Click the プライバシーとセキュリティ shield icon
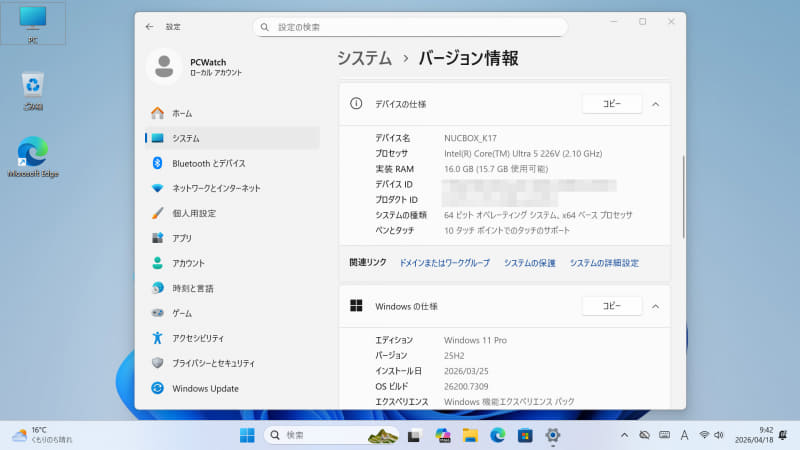Image resolution: width=800 pixels, height=450 pixels. coord(158,363)
